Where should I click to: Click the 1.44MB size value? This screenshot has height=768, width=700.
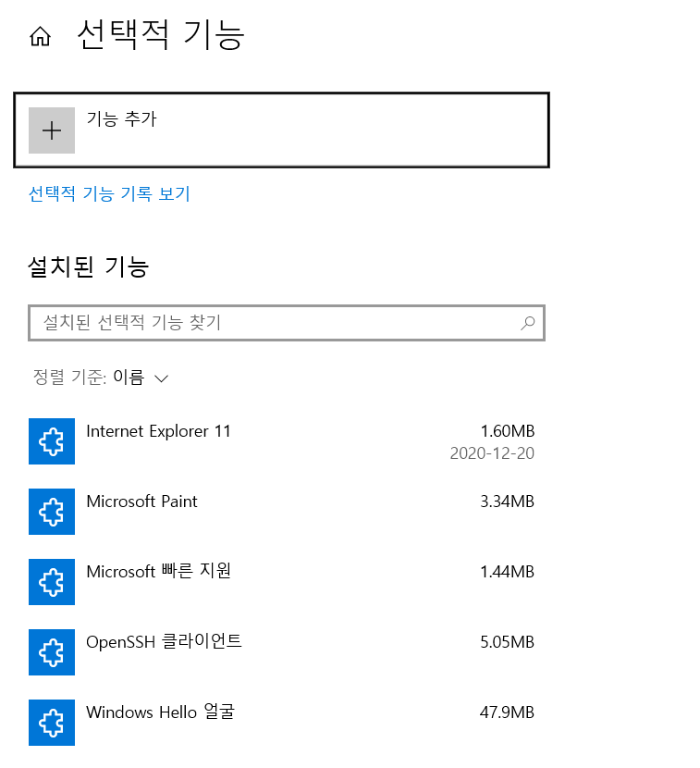click(x=507, y=572)
